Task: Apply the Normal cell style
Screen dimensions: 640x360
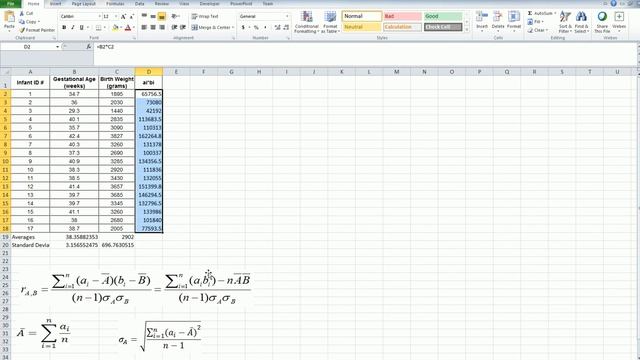Action: pyautogui.click(x=362, y=16)
